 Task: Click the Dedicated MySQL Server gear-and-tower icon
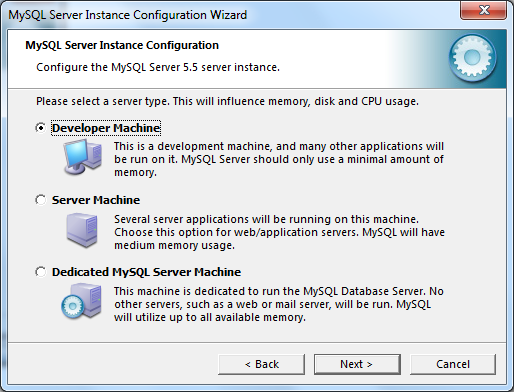pos(82,301)
